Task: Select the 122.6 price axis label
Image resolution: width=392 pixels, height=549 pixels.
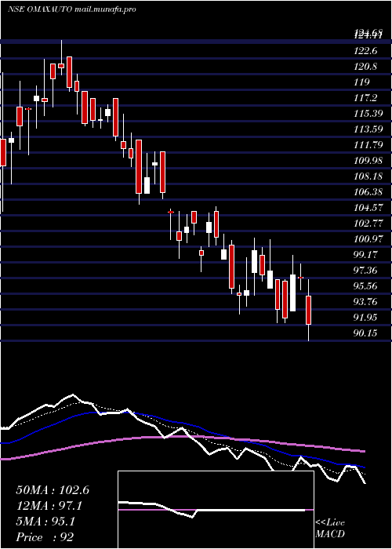Action: click(365, 51)
